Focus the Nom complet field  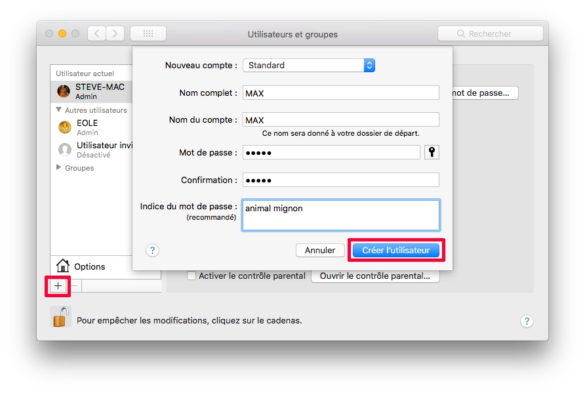click(x=341, y=93)
